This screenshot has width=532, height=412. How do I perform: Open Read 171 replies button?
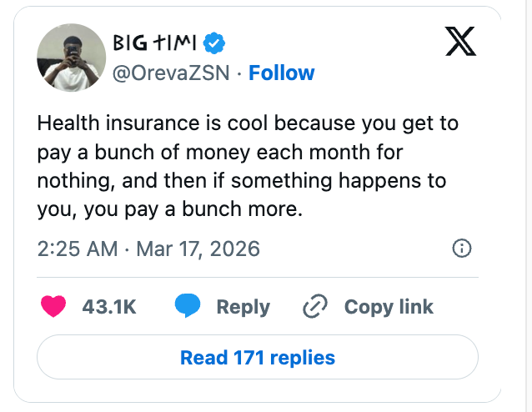[x=258, y=358]
